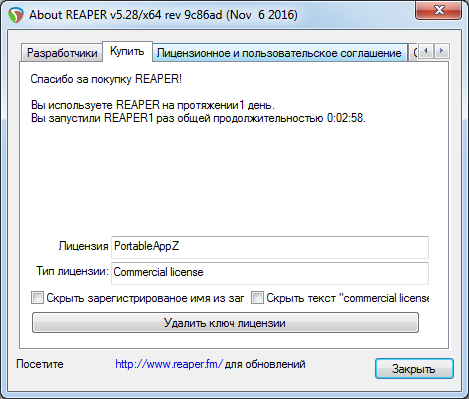469x399 pixels.
Task: Click the text Спасибо за покупку REAPER!
Action: (x=106, y=79)
